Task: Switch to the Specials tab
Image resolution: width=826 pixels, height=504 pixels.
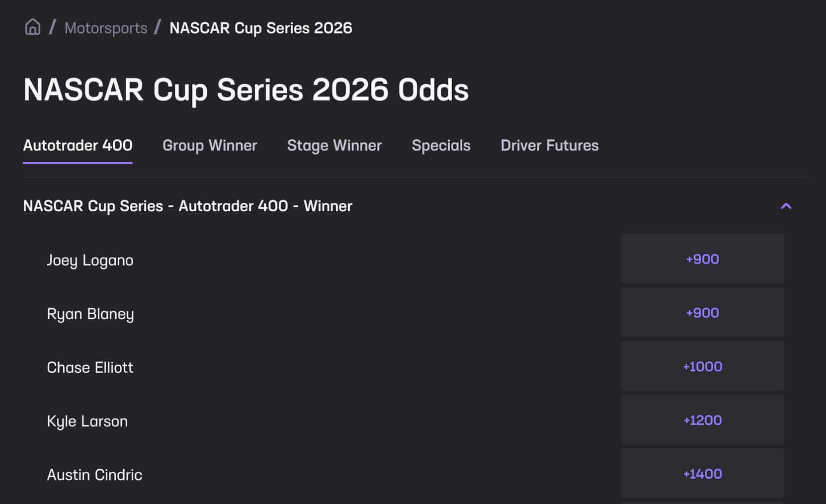Action: 441,145
